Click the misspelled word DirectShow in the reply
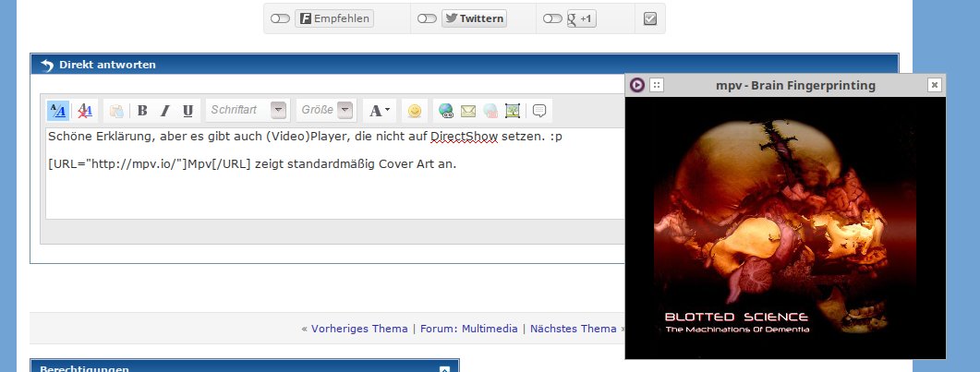 coord(465,137)
